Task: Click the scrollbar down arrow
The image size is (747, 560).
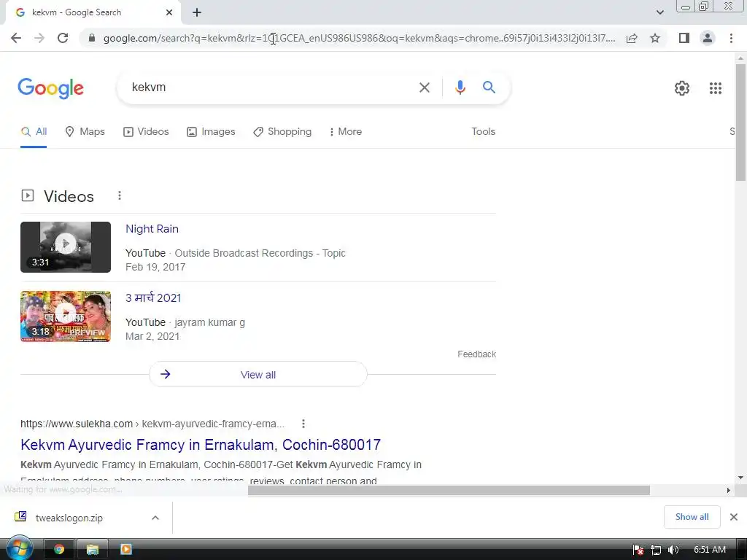Action: tap(740, 478)
